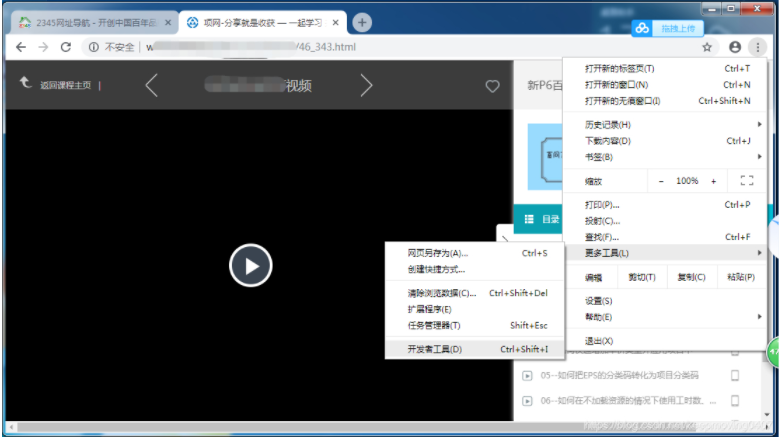Bookmark this page with star icon

click(x=707, y=47)
